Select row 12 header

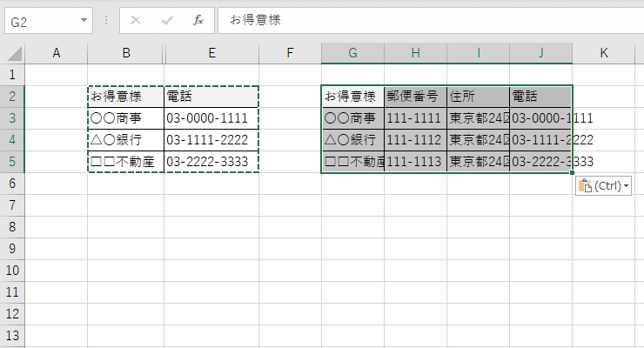[x=12, y=314]
